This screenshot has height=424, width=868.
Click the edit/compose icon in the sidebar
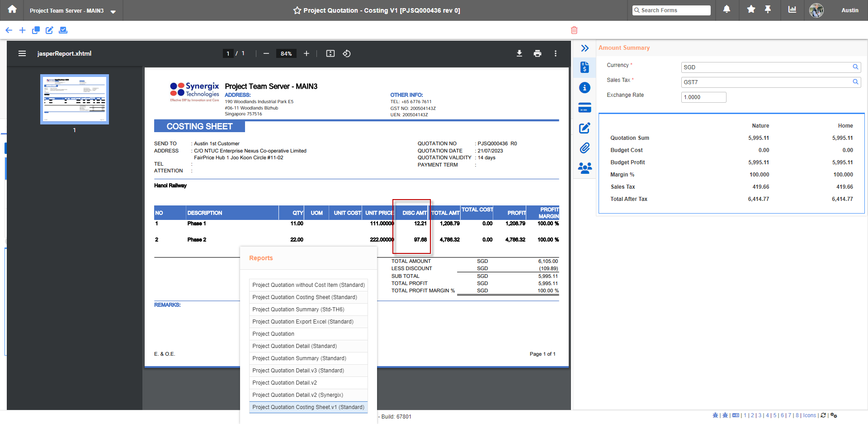pos(585,128)
